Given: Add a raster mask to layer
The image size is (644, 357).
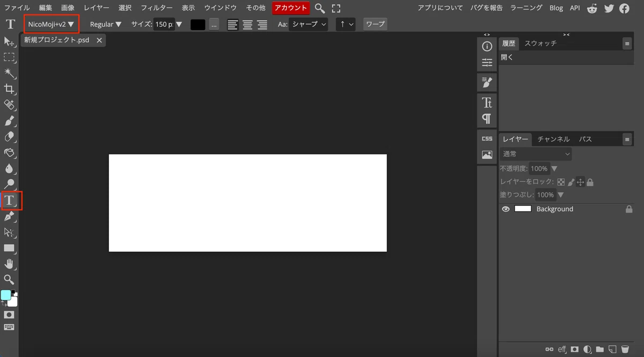Looking at the screenshot, I should (x=575, y=349).
